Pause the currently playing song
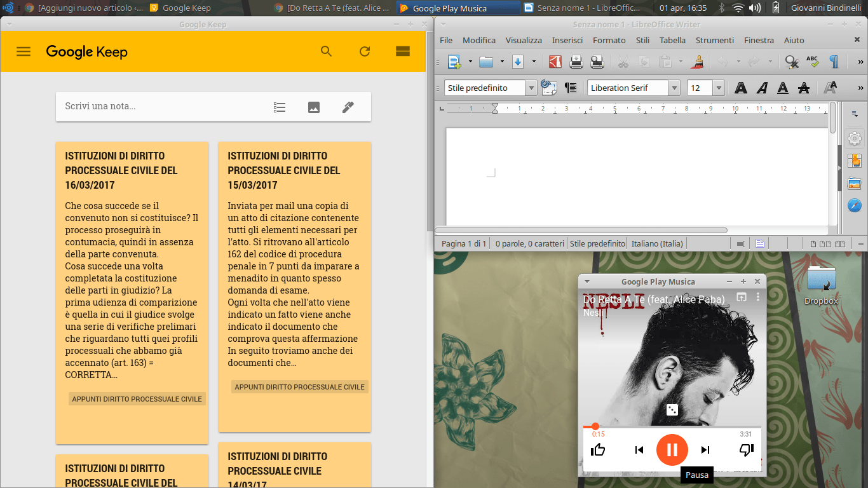 tap(672, 450)
